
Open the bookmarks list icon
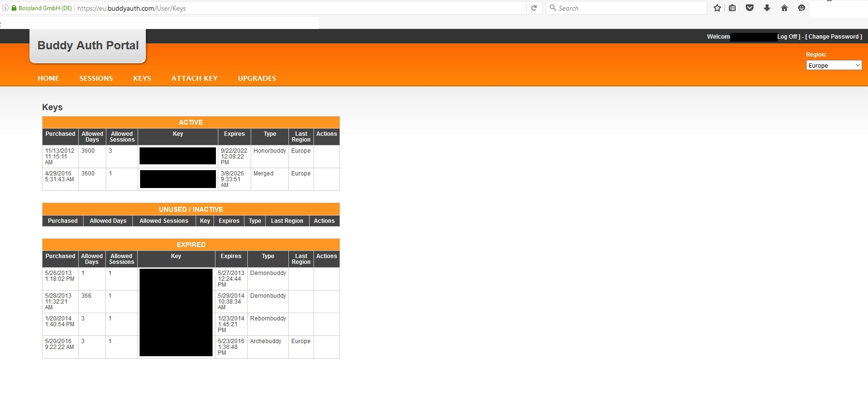click(732, 8)
